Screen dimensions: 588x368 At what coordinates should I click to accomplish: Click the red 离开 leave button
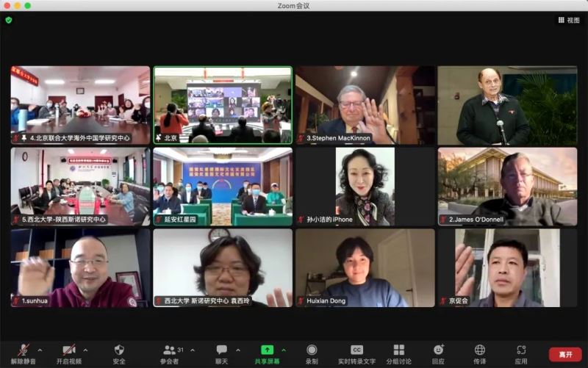pos(565,354)
